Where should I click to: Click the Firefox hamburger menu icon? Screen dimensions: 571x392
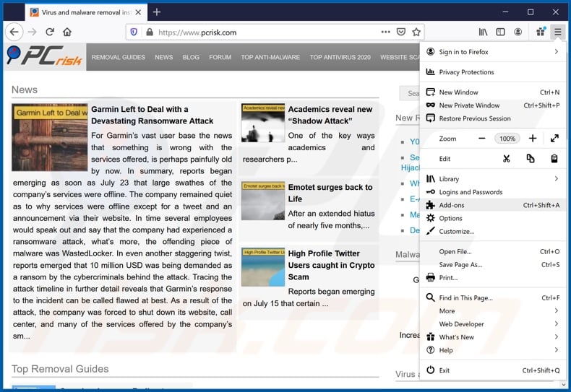click(x=557, y=32)
